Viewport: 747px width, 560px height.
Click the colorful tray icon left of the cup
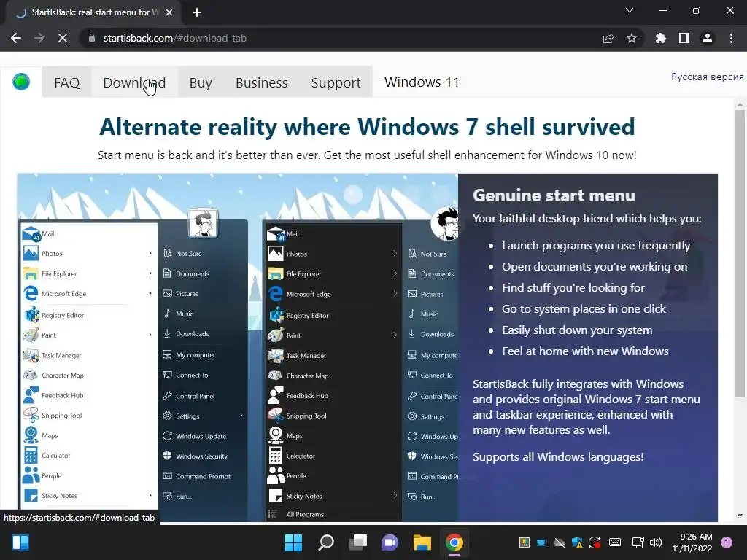(524, 542)
